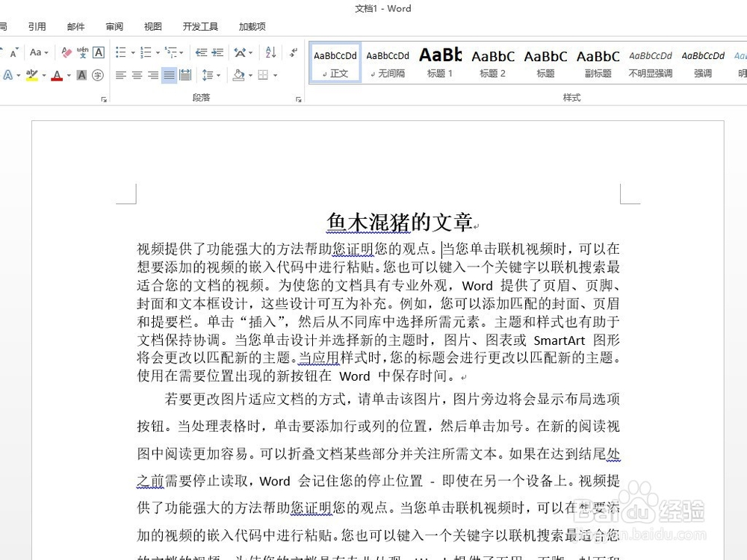
Task: Expand the line spacing dropdown arrow
Action: 218,75
